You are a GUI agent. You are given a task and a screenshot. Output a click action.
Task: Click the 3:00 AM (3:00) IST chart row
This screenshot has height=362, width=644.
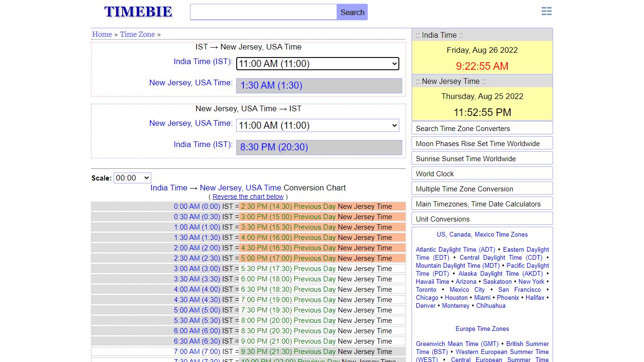248,269
